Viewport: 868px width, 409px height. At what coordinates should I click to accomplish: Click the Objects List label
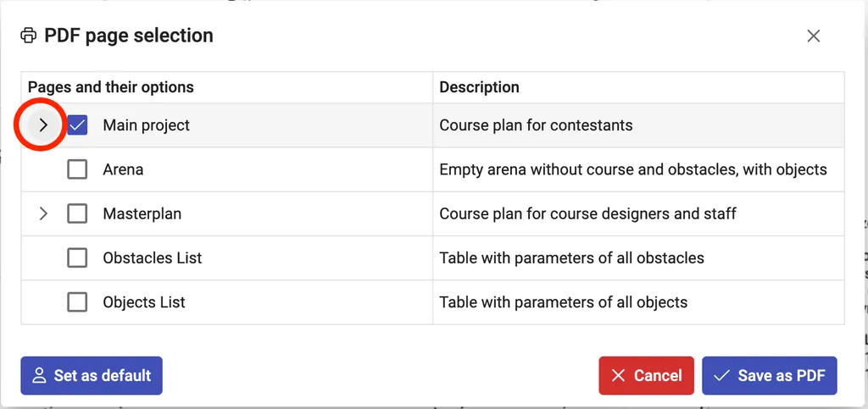(143, 302)
